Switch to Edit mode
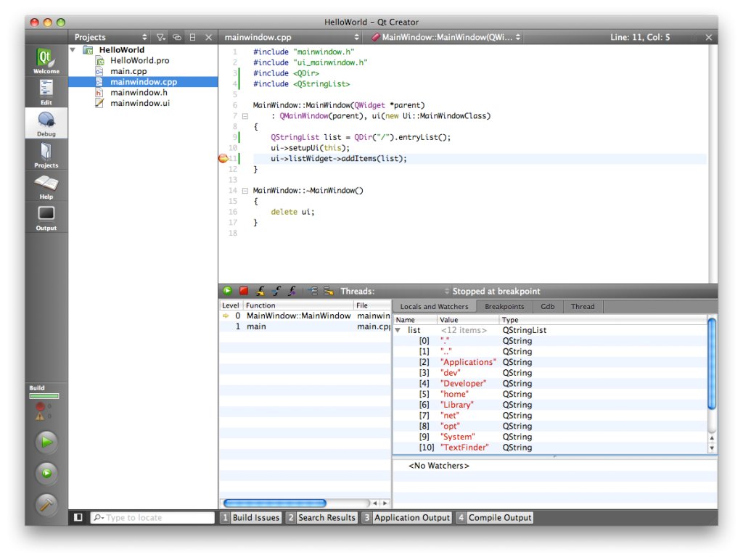743x560 pixels. click(46, 92)
